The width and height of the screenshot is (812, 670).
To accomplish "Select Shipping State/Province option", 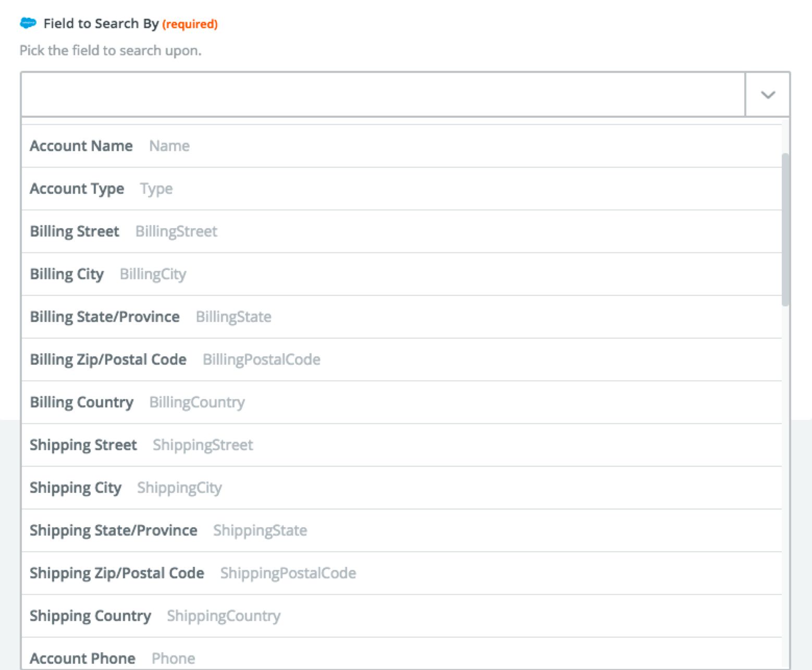I will click(114, 530).
